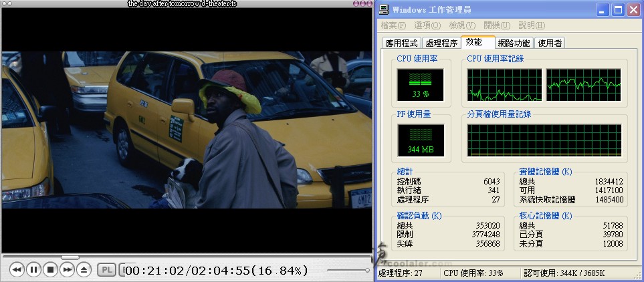Click the video frame in the player
The height and width of the screenshot is (282, 644).
click(187, 130)
